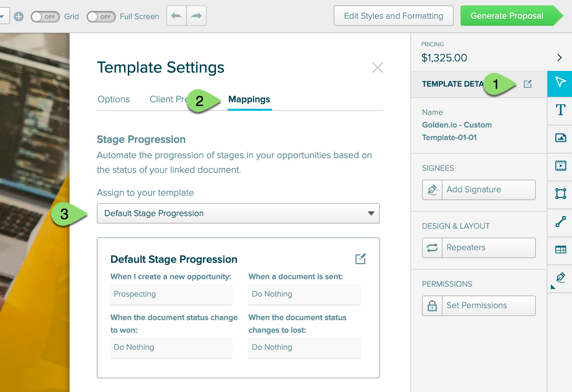Select the Table tool icon
This screenshot has width=572, height=392.
click(x=560, y=250)
